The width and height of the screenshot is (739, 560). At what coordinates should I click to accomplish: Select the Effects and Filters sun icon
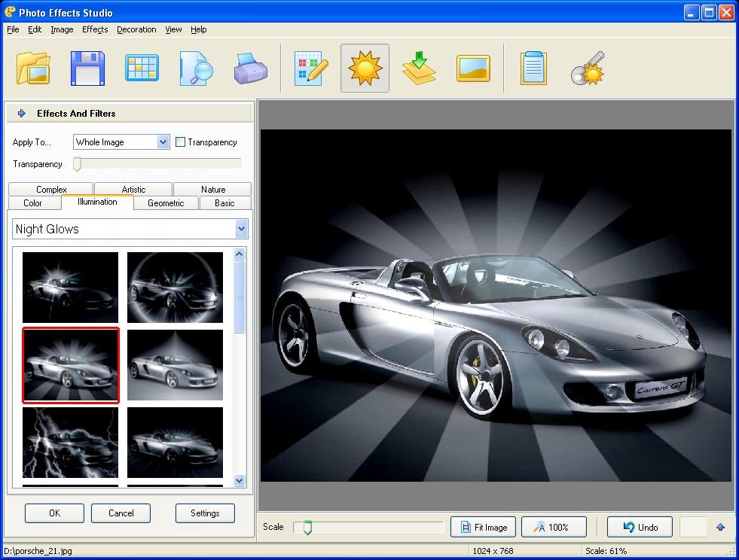click(365, 68)
